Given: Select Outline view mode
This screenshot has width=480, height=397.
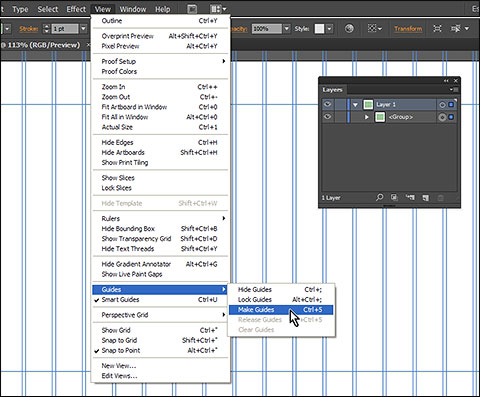Looking at the screenshot, I should coord(159,21).
